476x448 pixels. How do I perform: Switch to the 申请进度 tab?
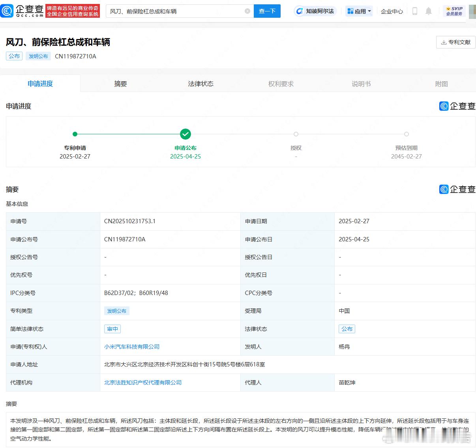pos(40,84)
